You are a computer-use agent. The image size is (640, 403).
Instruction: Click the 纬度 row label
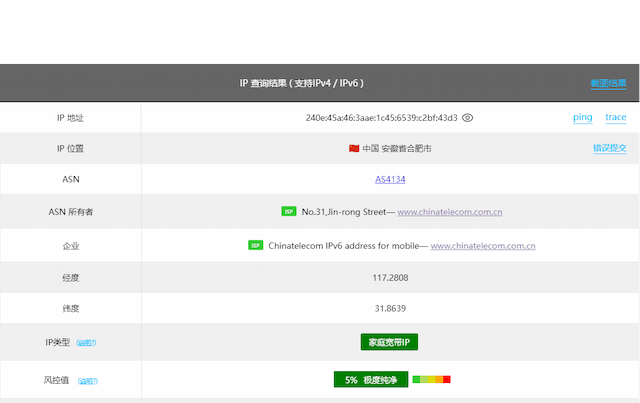pos(71,308)
